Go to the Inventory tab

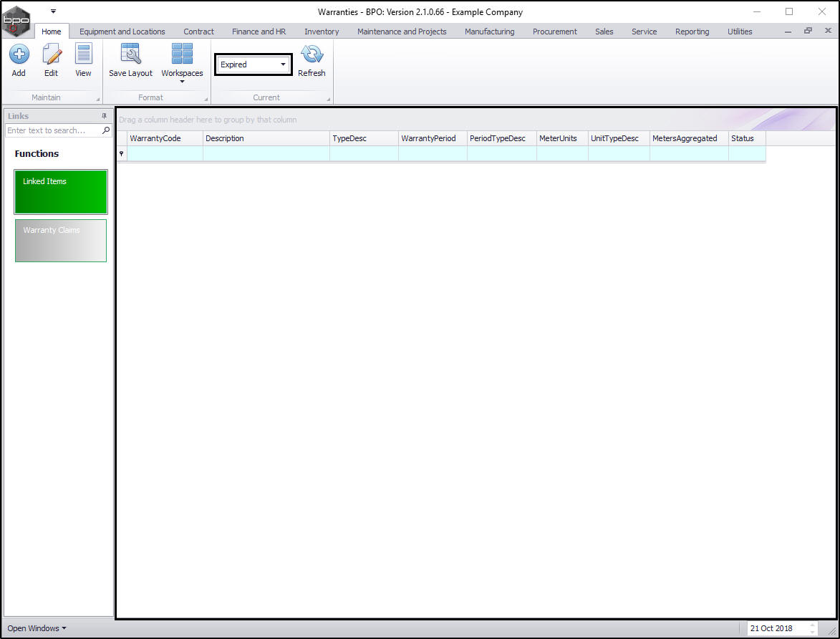pyautogui.click(x=322, y=32)
